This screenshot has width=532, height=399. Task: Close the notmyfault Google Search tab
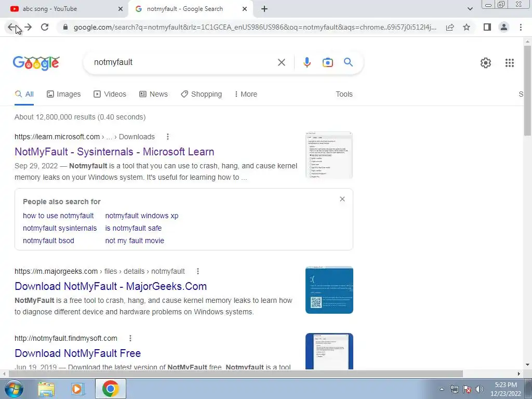tap(244, 9)
